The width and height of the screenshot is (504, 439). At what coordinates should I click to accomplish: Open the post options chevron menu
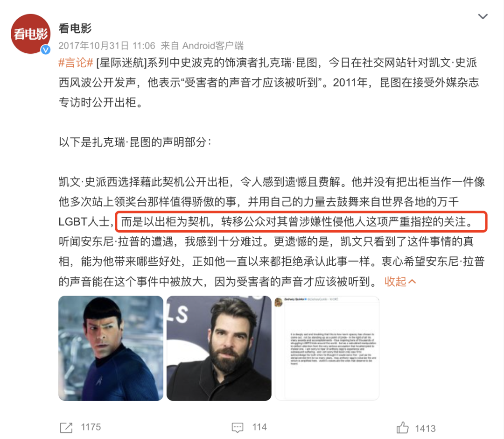point(483,16)
